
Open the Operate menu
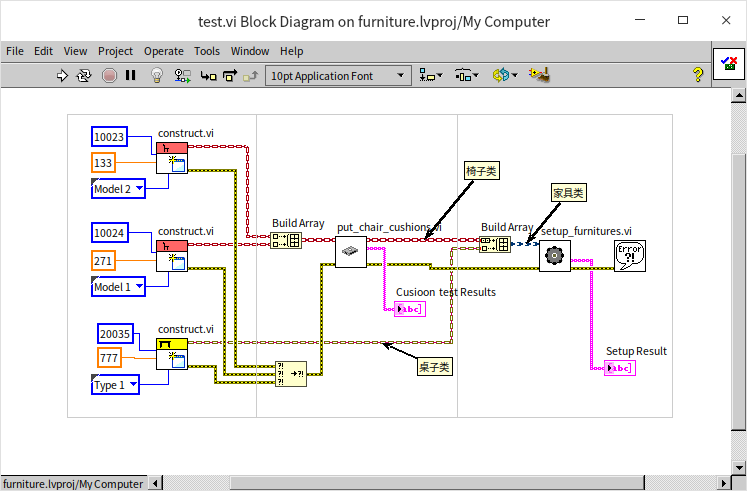pos(164,51)
